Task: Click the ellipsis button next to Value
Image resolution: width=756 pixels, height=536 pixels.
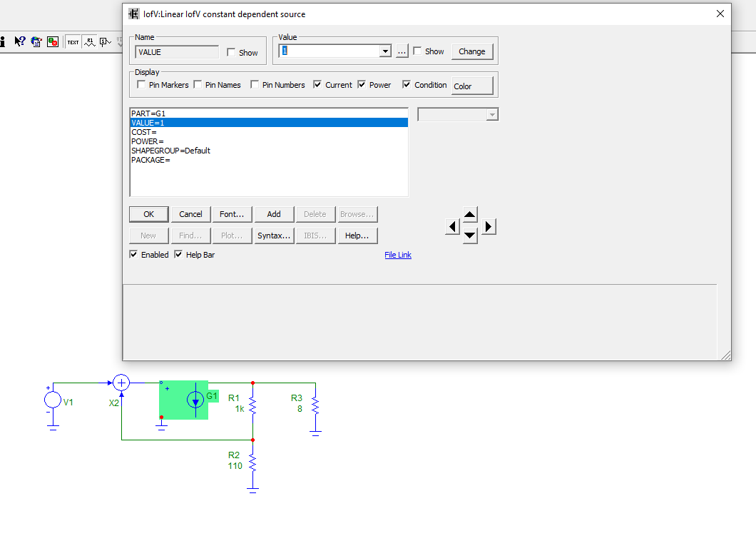Action: 402,51
